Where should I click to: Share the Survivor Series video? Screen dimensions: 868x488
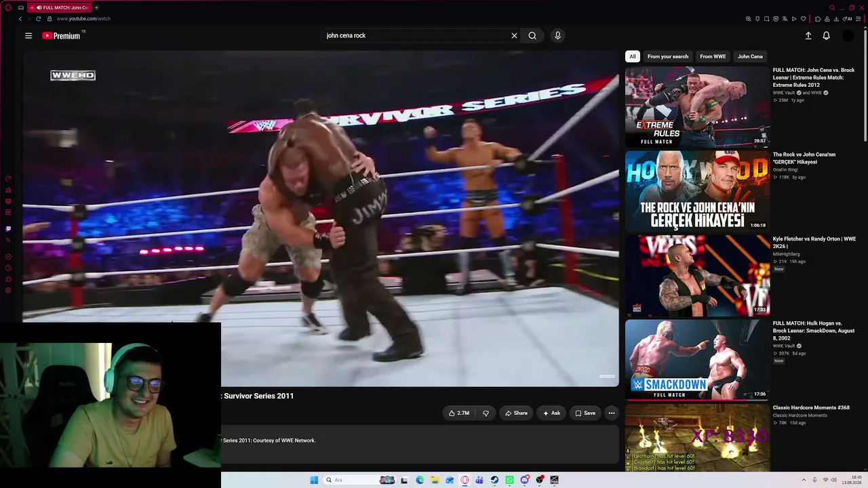click(x=516, y=413)
